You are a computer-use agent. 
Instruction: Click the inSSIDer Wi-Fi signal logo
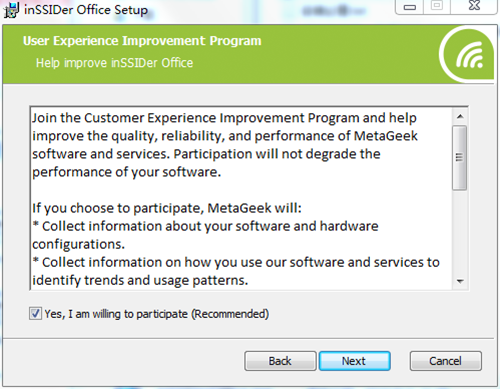point(468,55)
